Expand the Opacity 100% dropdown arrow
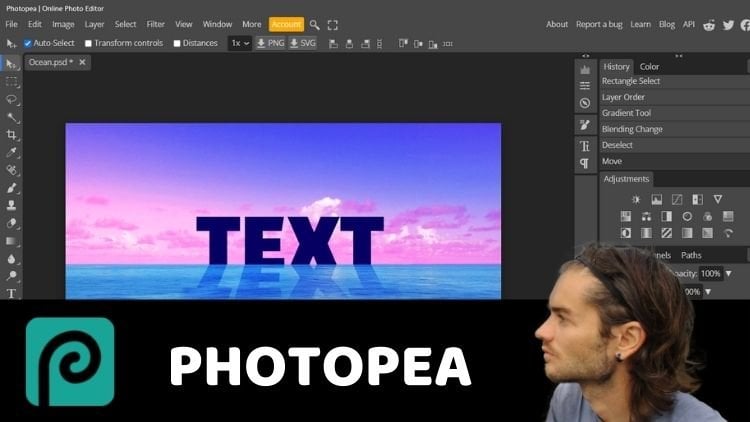 pos(728,273)
